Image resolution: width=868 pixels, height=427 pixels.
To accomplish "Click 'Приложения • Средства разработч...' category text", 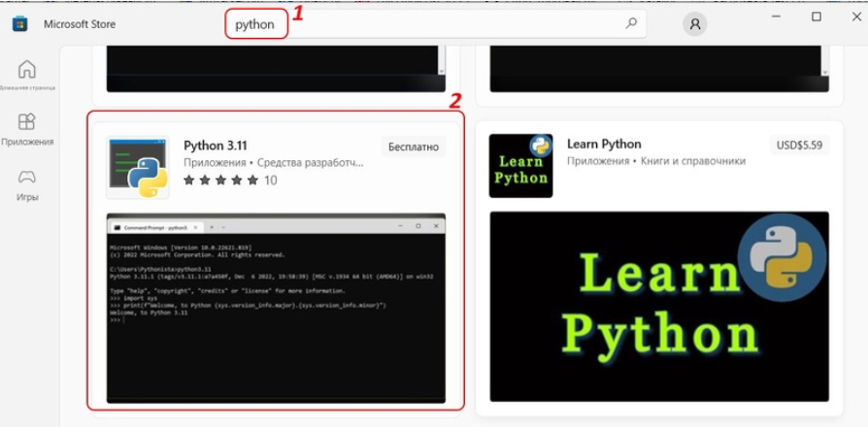I will click(274, 163).
